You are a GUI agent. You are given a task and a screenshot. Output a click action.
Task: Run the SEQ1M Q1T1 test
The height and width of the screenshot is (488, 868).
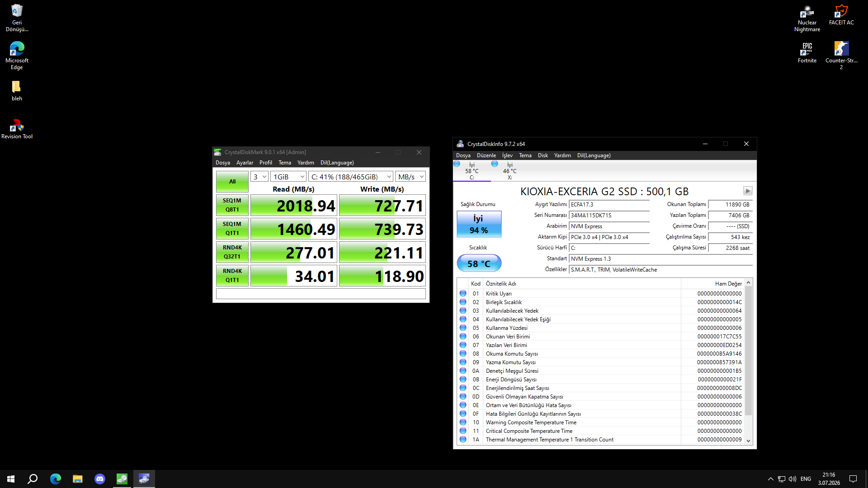(x=232, y=229)
